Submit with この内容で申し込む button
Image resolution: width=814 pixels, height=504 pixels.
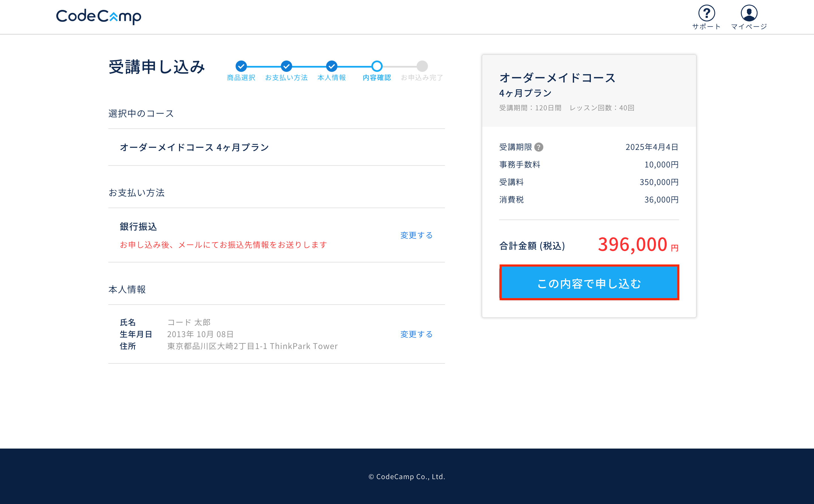click(x=589, y=283)
